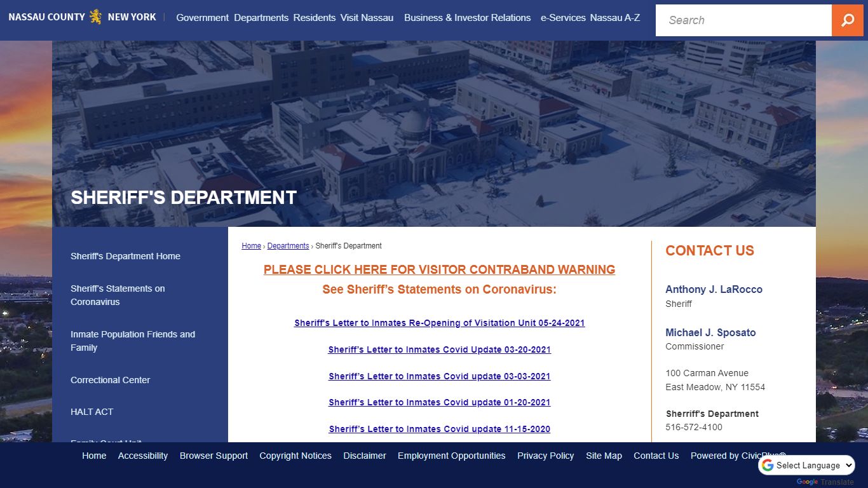Open the Departments menu
This screenshot has height=488, width=868.
tap(261, 18)
